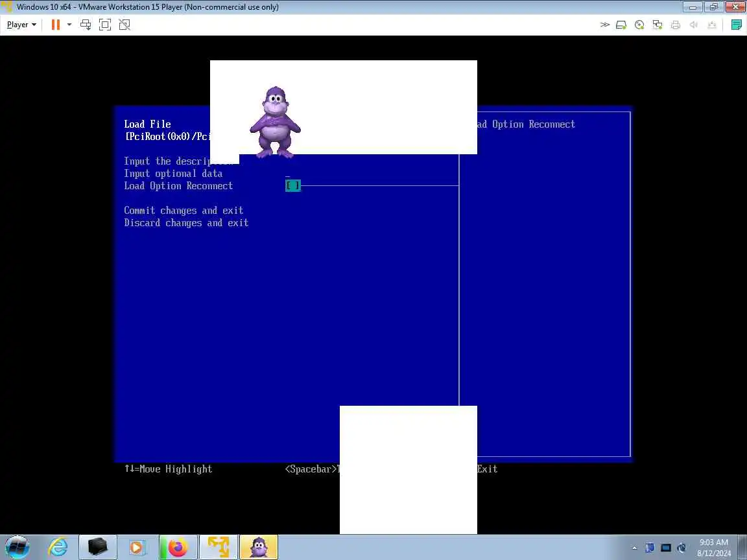Minimize the VMware Player window

[693, 6]
